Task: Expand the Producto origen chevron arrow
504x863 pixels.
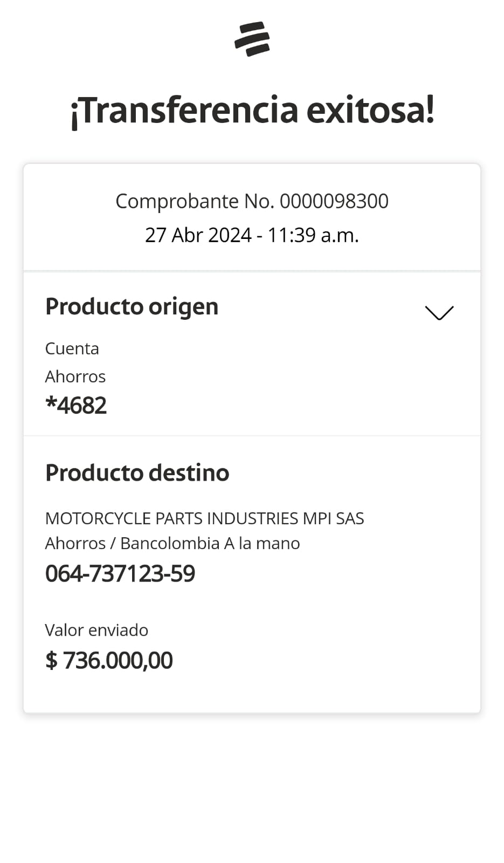Action: coord(439,312)
